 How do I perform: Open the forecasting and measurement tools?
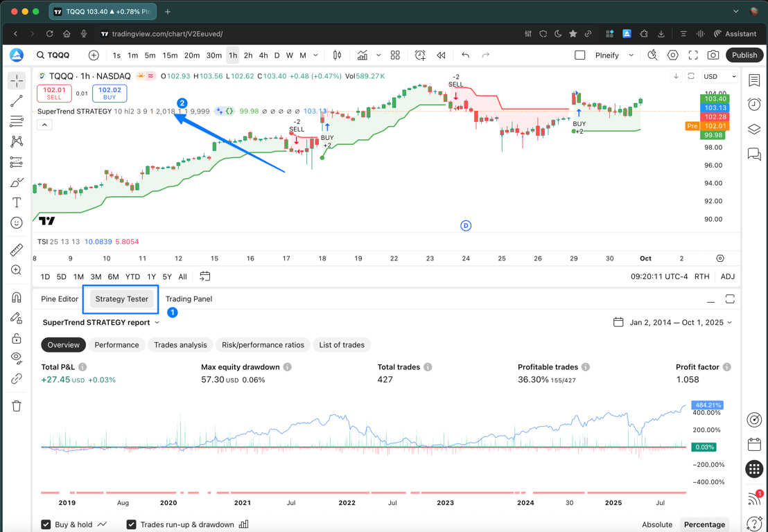(17, 161)
